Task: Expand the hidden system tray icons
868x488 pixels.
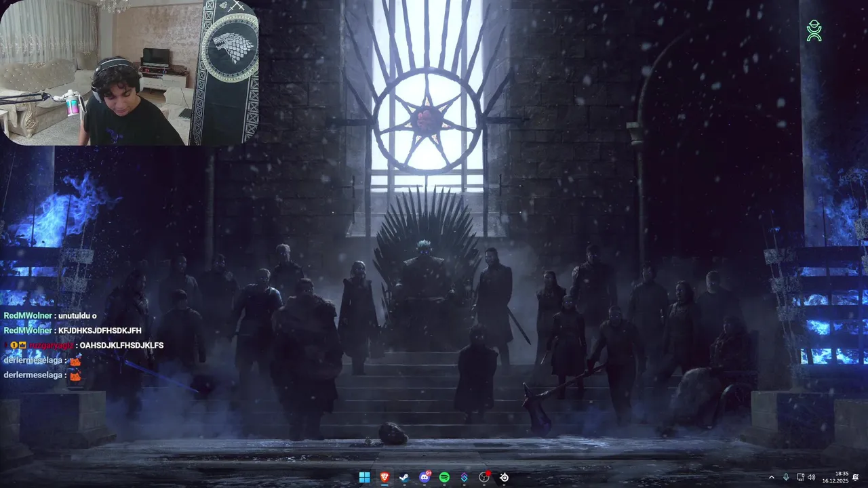Action: tap(771, 477)
